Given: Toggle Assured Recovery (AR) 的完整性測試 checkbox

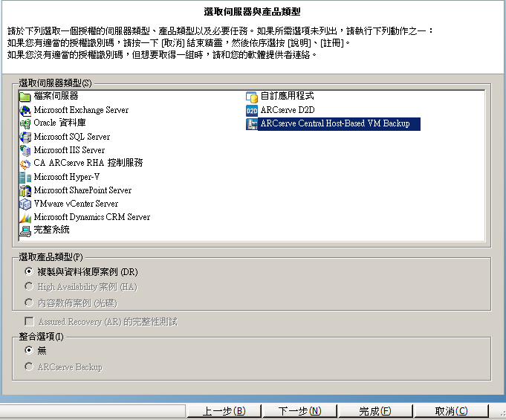Looking at the screenshot, I should tap(29, 321).
